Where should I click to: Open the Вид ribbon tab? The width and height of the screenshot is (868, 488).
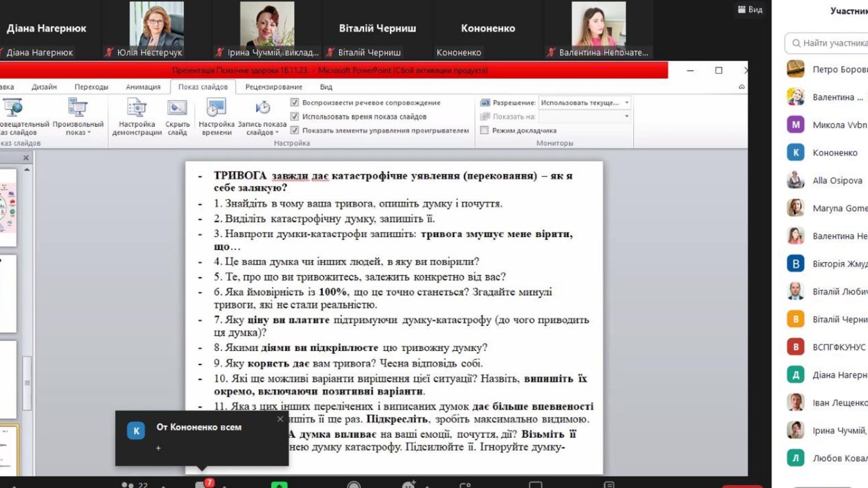pyautogui.click(x=326, y=87)
